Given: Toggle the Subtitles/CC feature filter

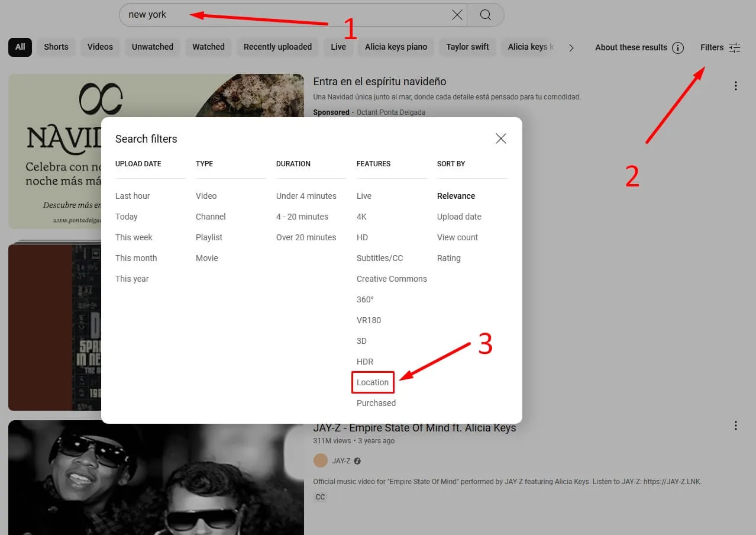Looking at the screenshot, I should [380, 258].
